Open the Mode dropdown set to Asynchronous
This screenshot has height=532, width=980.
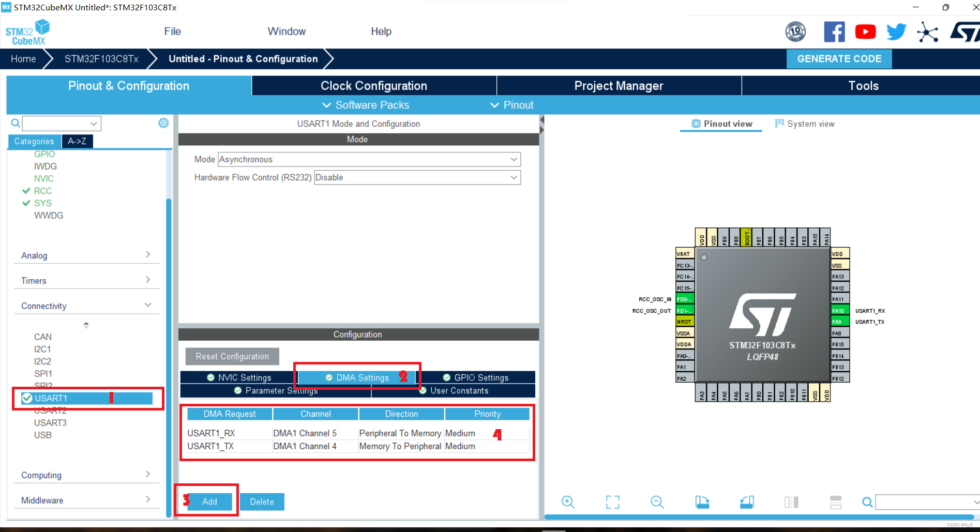(369, 159)
